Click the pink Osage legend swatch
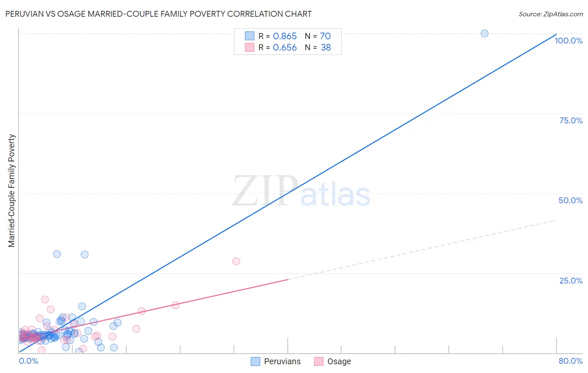Image resolution: width=588 pixels, height=373 pixels. (x=319, y=361)
